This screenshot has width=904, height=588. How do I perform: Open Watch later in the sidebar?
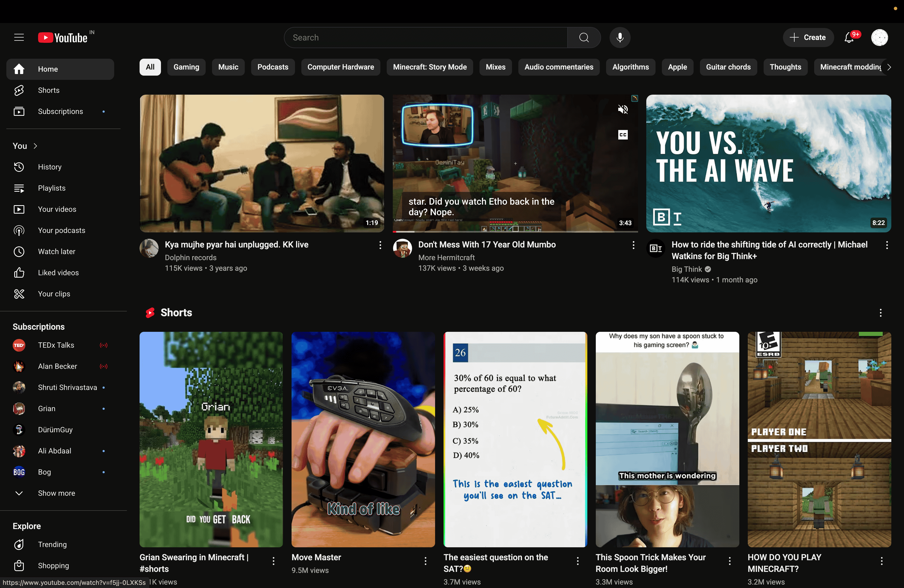56,251
